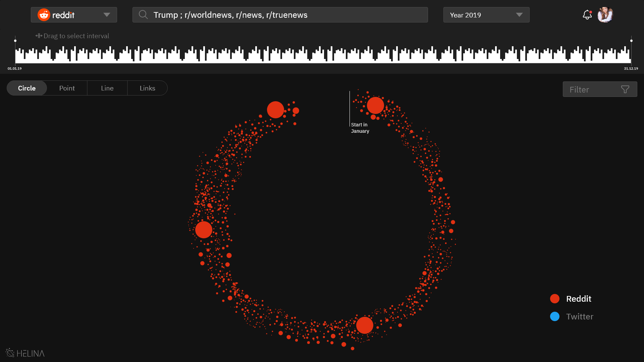The height and width of the screenshot is (362, 644).
Task: Click the filter funnel icon
Action: (x=625, y=89)
